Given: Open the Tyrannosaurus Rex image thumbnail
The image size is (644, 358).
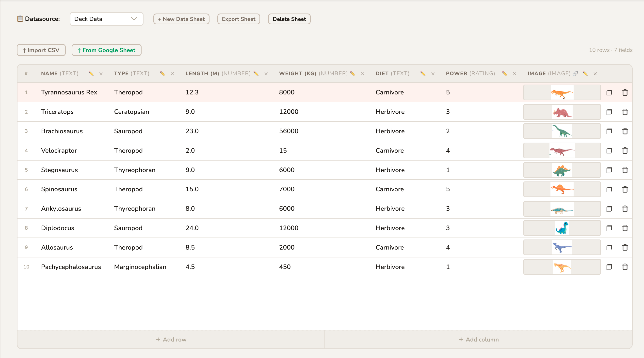Looking at the screenshot, I should pos(562,92).
